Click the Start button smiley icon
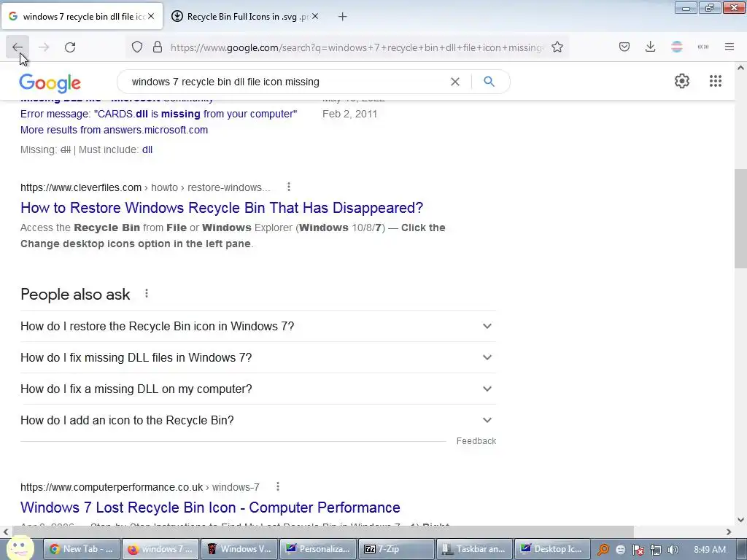 [x=20, y=548]
